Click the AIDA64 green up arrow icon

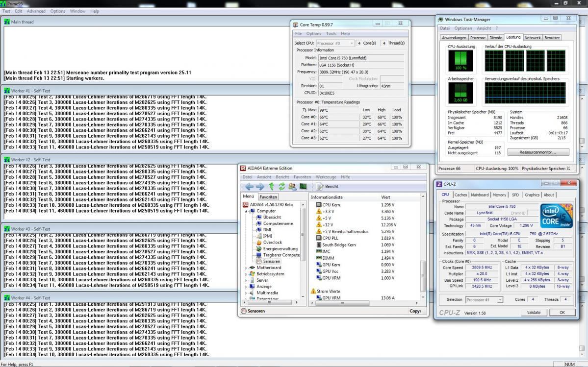pos(271,186)
